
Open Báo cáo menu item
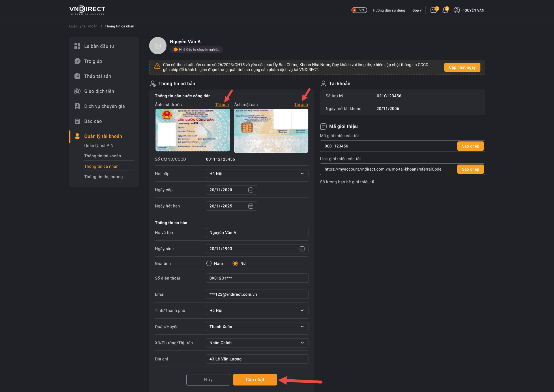(93, 121)
